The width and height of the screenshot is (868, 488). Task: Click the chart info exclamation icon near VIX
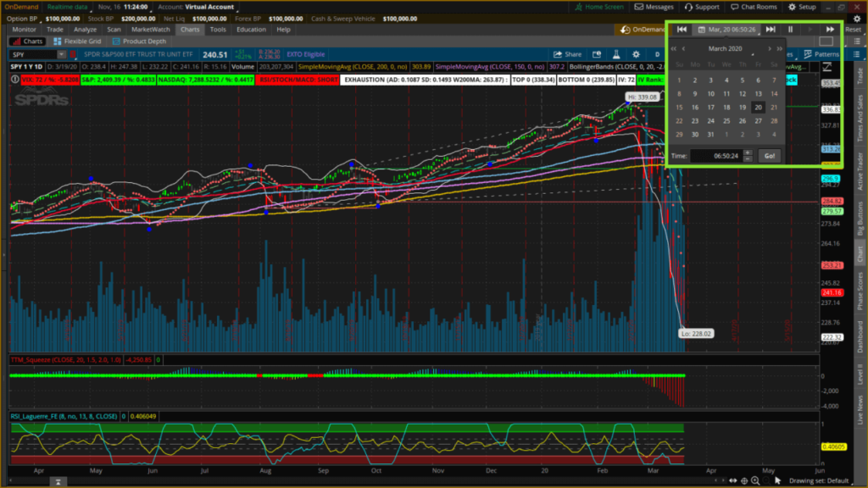point(15,80)
